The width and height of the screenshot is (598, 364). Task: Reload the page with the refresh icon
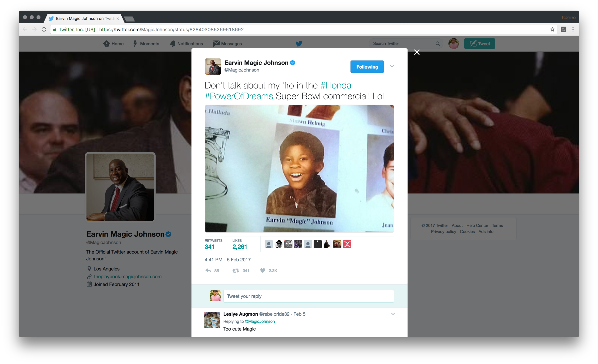[x=44, y=29]
